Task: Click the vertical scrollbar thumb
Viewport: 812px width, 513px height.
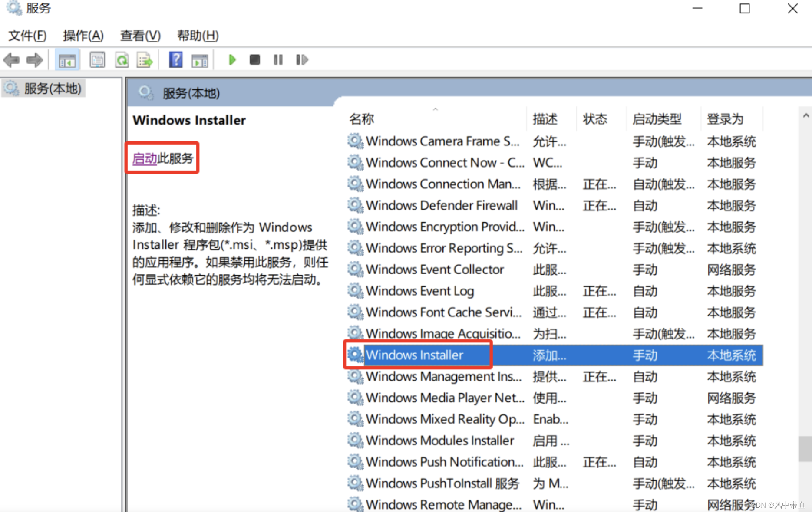Action: (x=805, y=449)
